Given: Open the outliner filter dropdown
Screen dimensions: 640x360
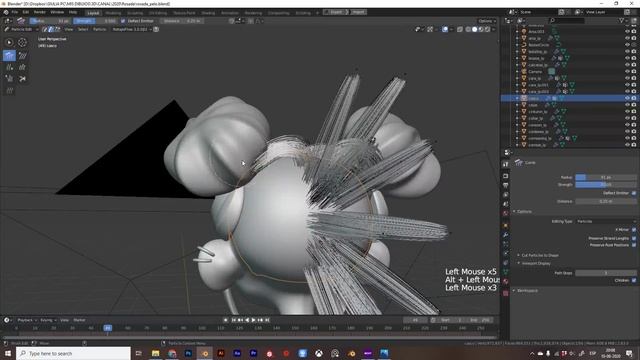Looking at the screenshot, I should 623,20.
